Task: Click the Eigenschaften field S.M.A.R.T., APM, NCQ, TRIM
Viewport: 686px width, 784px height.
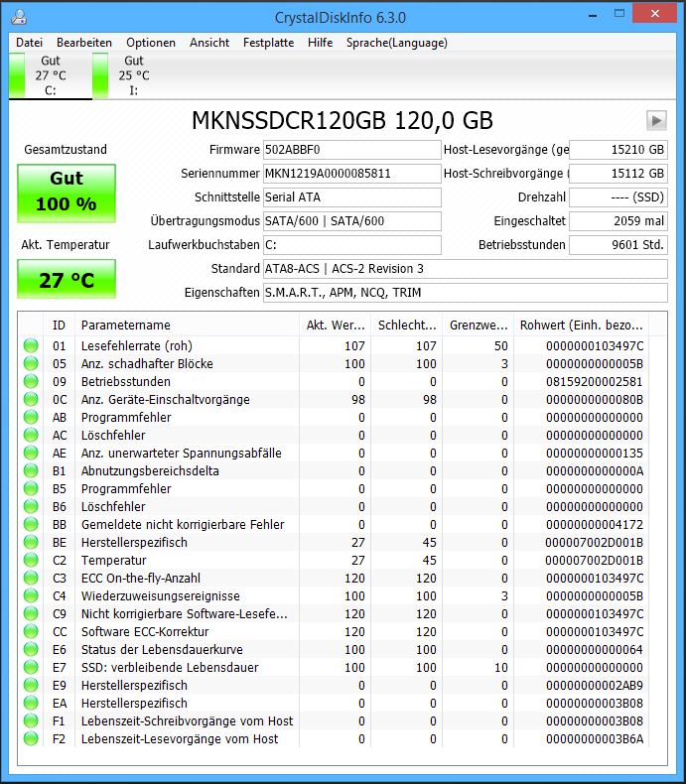Action: pyautogui.click(x=466, y=293)
